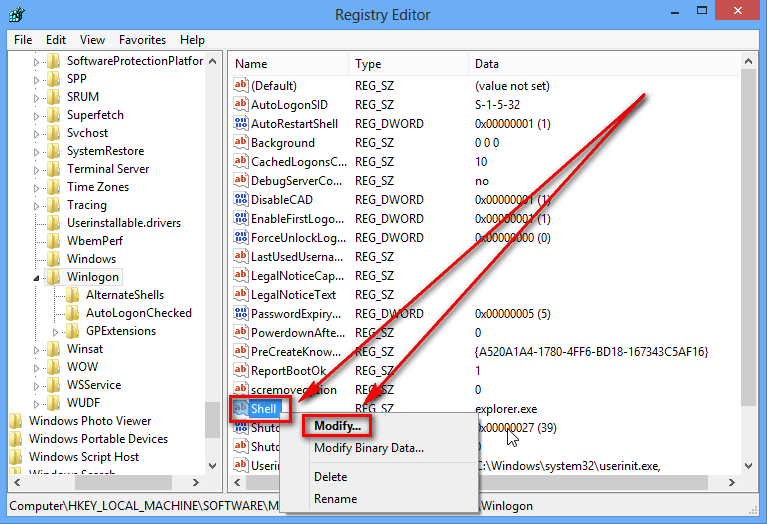767x524 pixels.
Task: Click the folder icon of WbemPerf
Action: 53,241
